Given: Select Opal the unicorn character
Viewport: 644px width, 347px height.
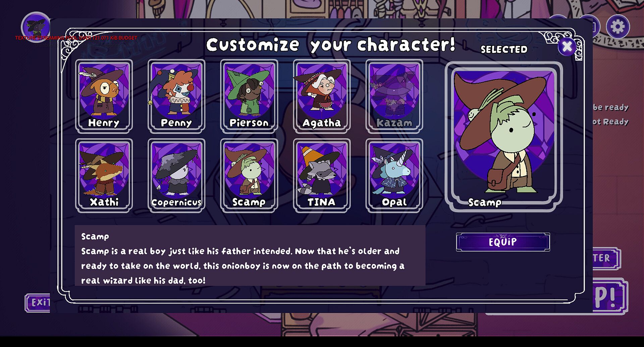Looking at the screenshot, I should [x=394, y=175].
